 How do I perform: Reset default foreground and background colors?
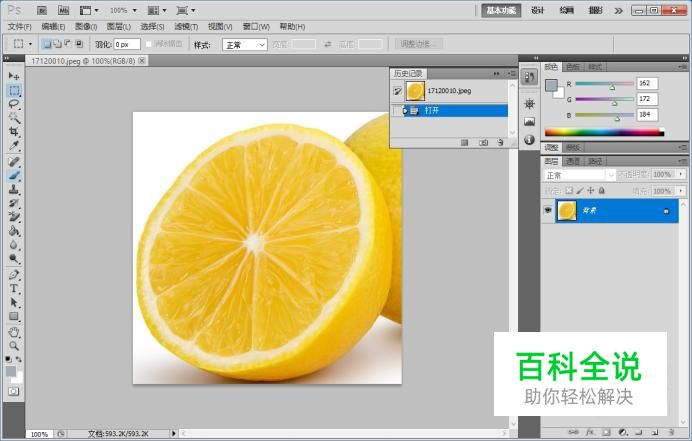[x=8, y=359]
